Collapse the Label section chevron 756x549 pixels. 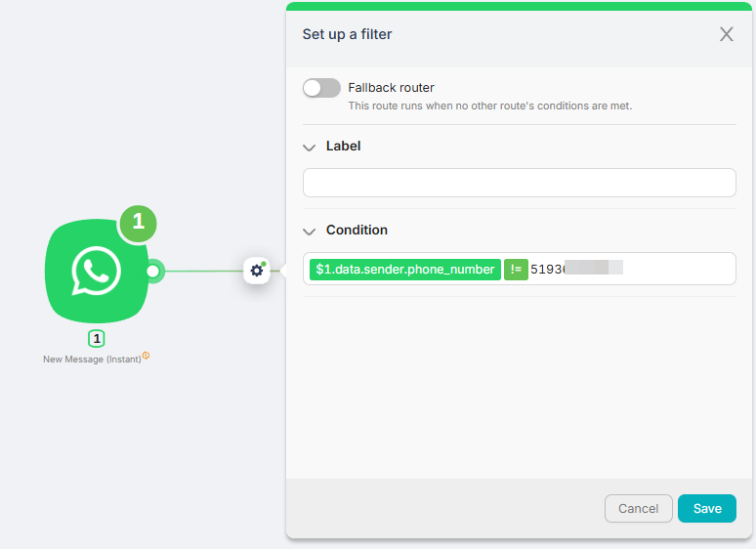(x=309, y=147)
